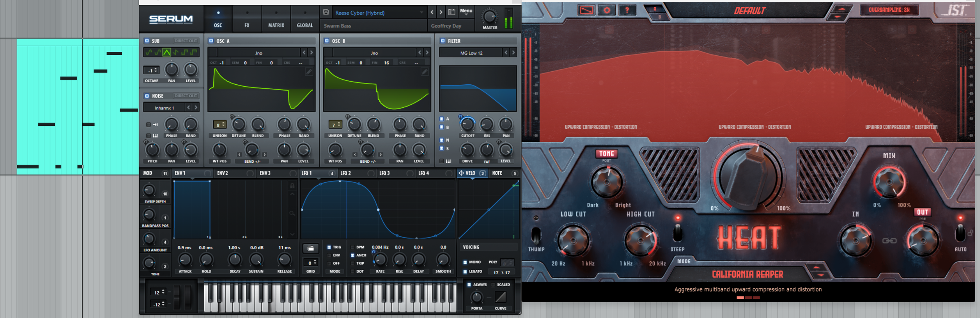Image resolution: width=980 pixels, height=318 pixels.
Task: Select next filter type arrow
Action: click(x=513, y=53)
